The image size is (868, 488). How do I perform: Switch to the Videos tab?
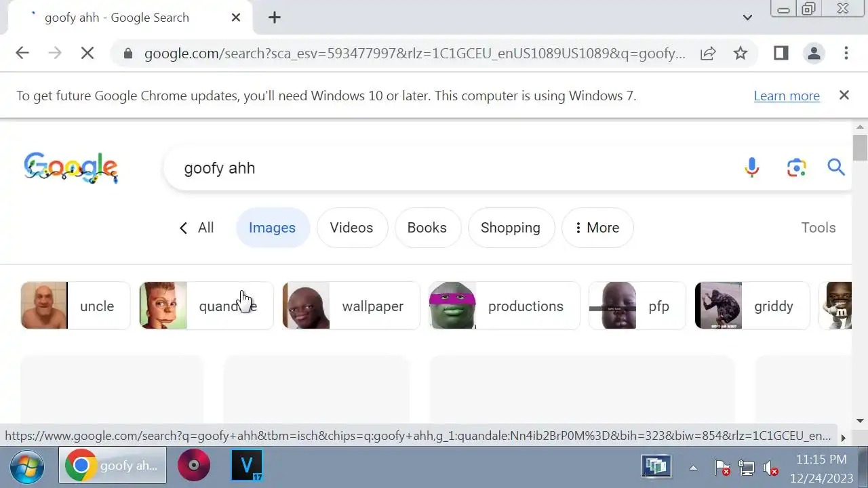click(x=351, y=228)
